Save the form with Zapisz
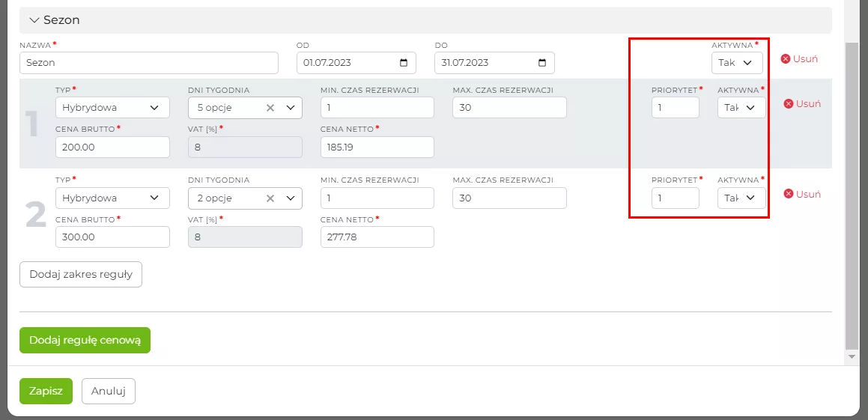This screenshot has height=420, width=868. point(46,391)
